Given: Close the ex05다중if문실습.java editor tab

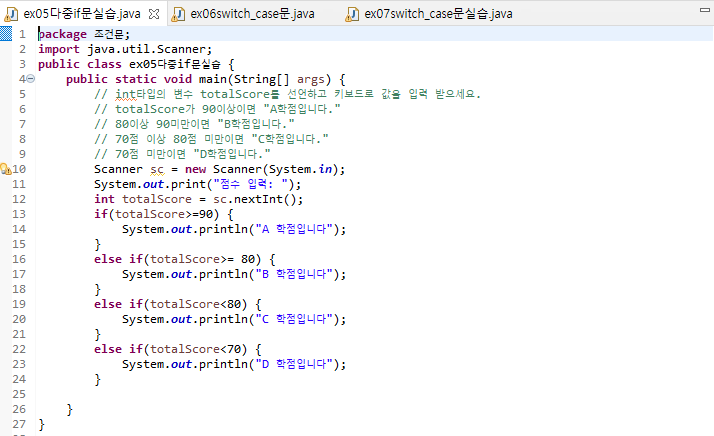Looking at the screenshot, I should (154, 14).
